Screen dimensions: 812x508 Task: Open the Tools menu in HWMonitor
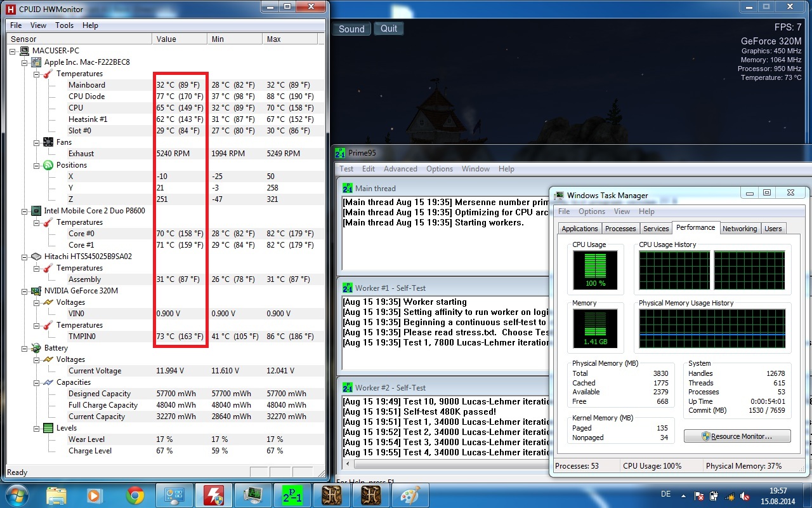coord(64,25)
